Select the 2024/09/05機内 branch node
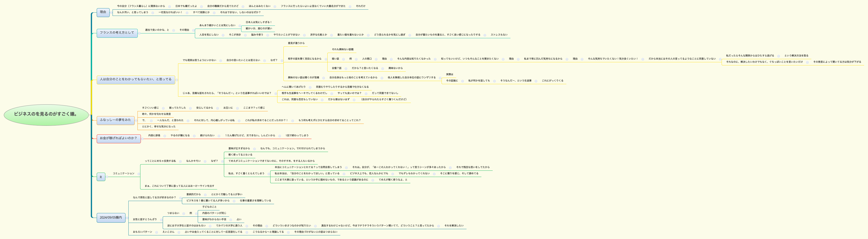Image resolution: width=868 pixels, height=239 pixels. [x=111, y=218]
